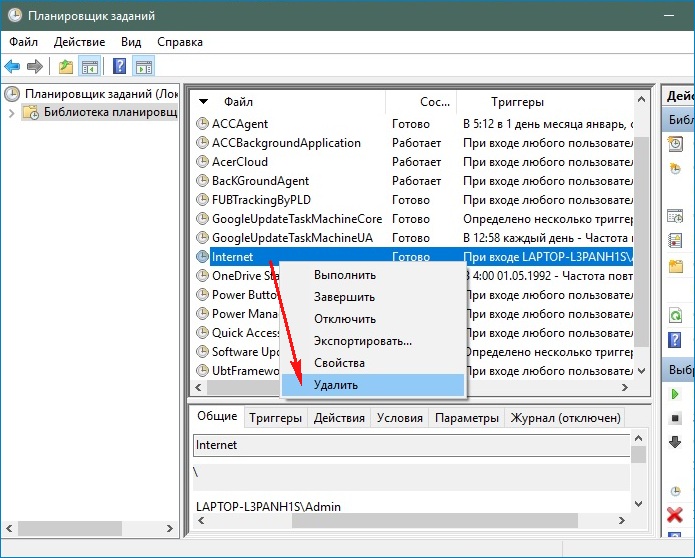Screen dimensions: 695x558
Task: Click the Disable down-arrow icon
Action: [675, 442]
